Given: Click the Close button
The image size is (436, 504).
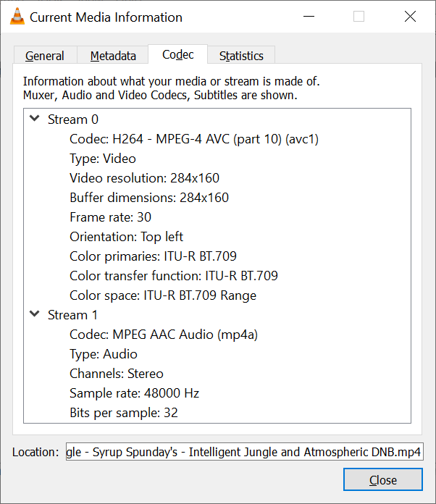Looking at the screenshot, I should point(383,480).
